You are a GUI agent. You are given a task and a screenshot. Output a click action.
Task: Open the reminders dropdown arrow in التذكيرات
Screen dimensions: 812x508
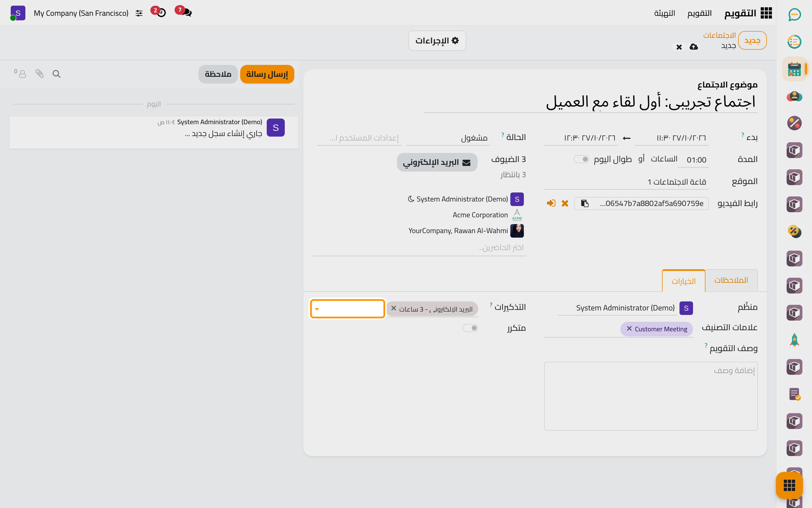317,309
